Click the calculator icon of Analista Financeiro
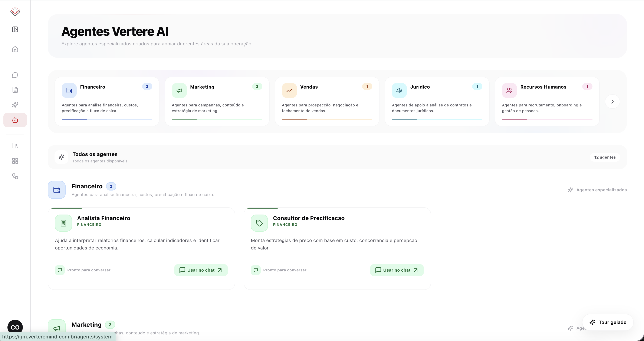This screenshot has height=341, width=644. click(x=63, y=223)
